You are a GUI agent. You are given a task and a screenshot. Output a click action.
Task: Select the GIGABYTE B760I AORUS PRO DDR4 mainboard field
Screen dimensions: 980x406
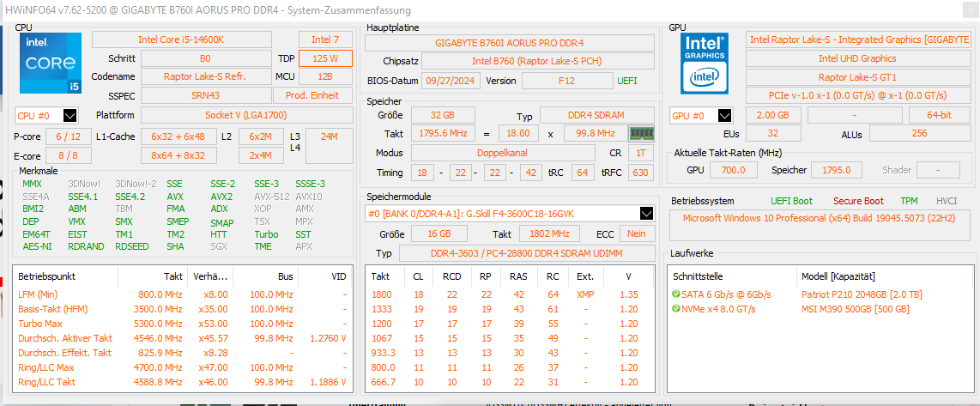coord(509,43)
